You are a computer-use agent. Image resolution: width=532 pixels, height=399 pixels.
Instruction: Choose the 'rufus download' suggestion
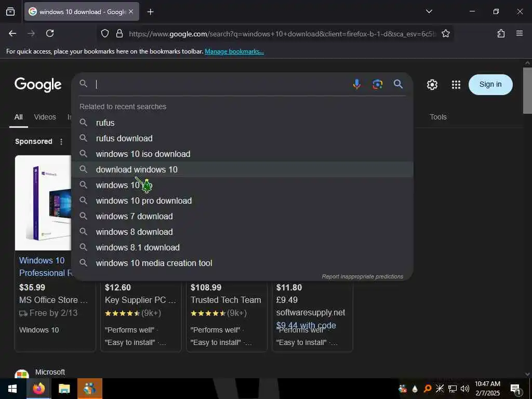(242, 138)
